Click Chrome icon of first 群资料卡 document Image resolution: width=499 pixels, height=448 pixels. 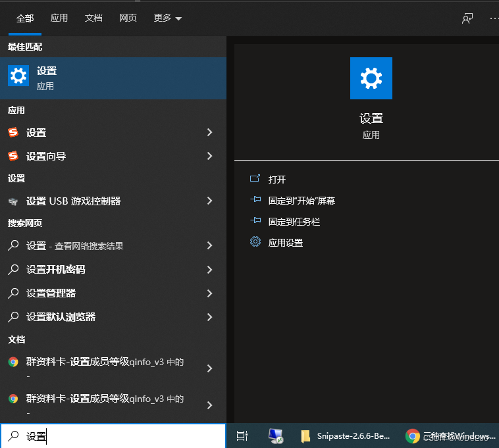coord(13,362)
